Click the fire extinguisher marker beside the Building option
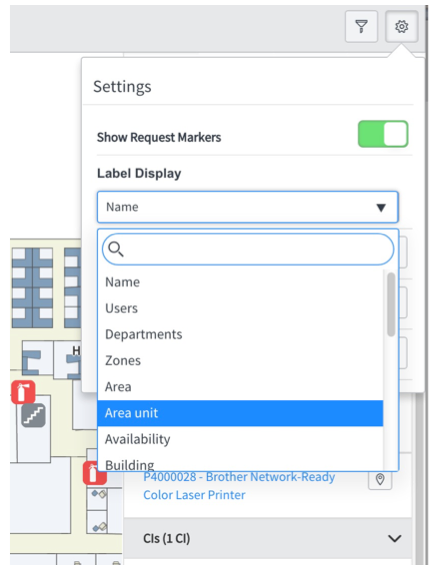Viewport: 443px width, 573px height. pyautogui.click(x=94, y=473)
